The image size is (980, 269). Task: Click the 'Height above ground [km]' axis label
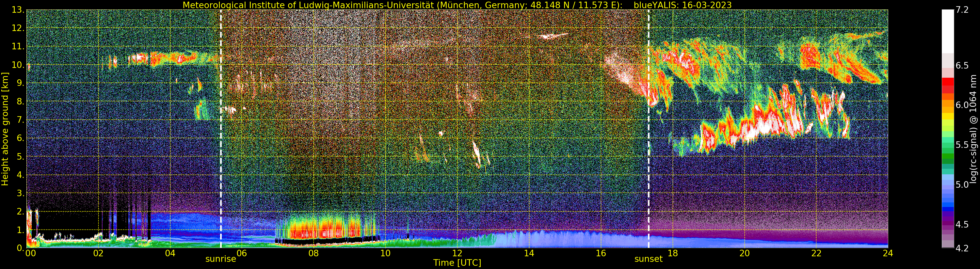[5, 129]
